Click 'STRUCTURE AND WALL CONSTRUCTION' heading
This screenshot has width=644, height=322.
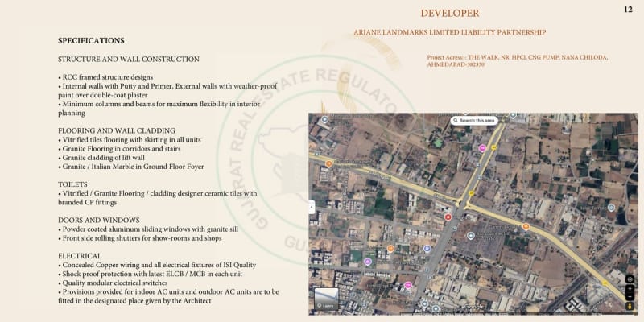129,59
